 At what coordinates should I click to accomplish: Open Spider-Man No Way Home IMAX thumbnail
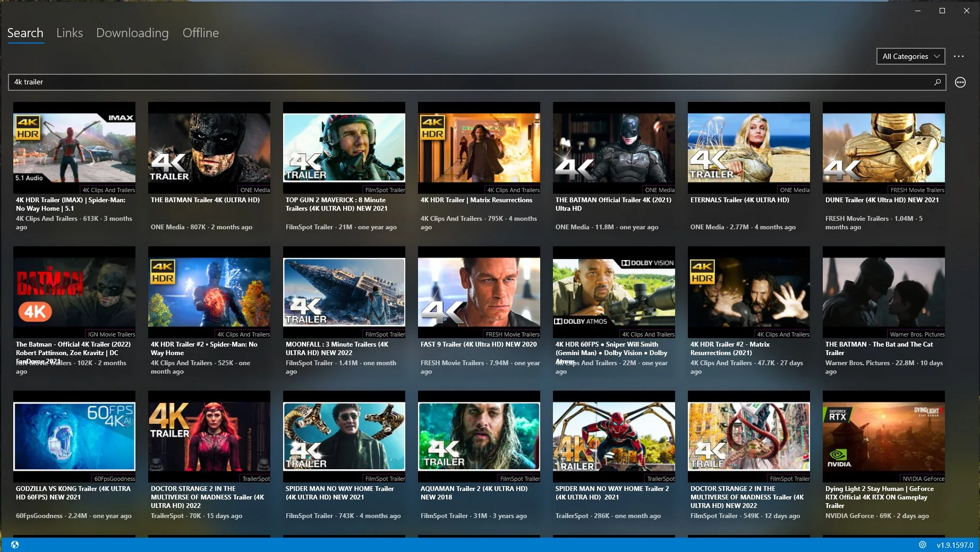click(x=74, y=148)
